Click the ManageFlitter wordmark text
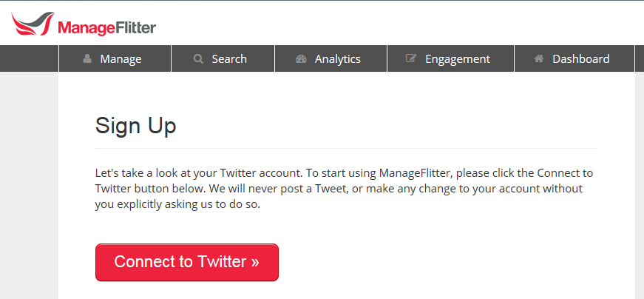 (106, 28)
